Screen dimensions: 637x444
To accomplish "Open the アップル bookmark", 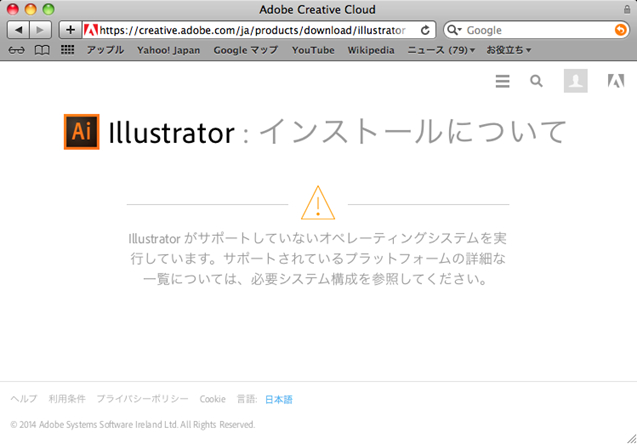I will point(105,50).
